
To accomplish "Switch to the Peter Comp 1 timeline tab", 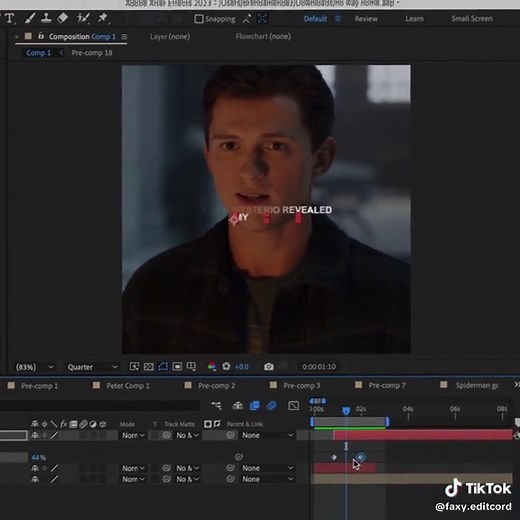I will [x=128, y=386].
